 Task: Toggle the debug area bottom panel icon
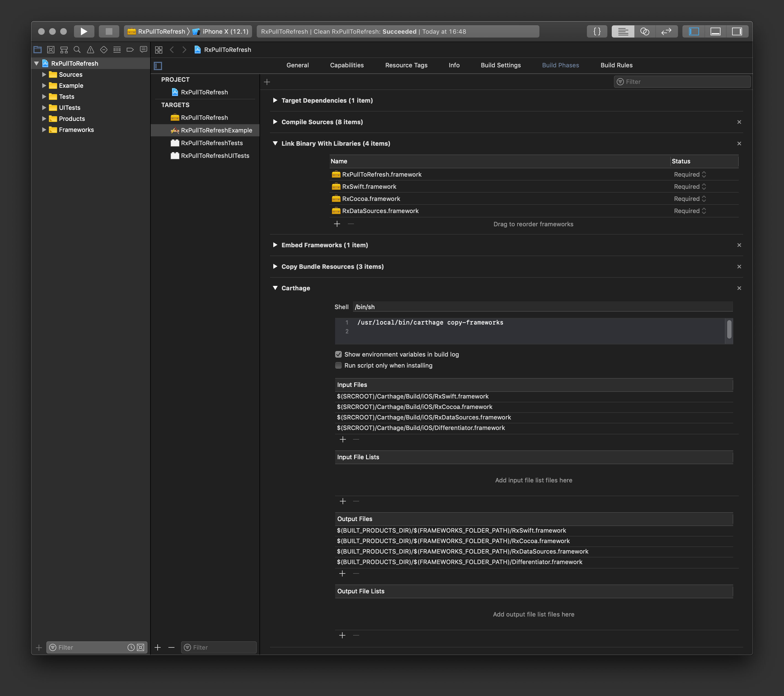point(715,31)
